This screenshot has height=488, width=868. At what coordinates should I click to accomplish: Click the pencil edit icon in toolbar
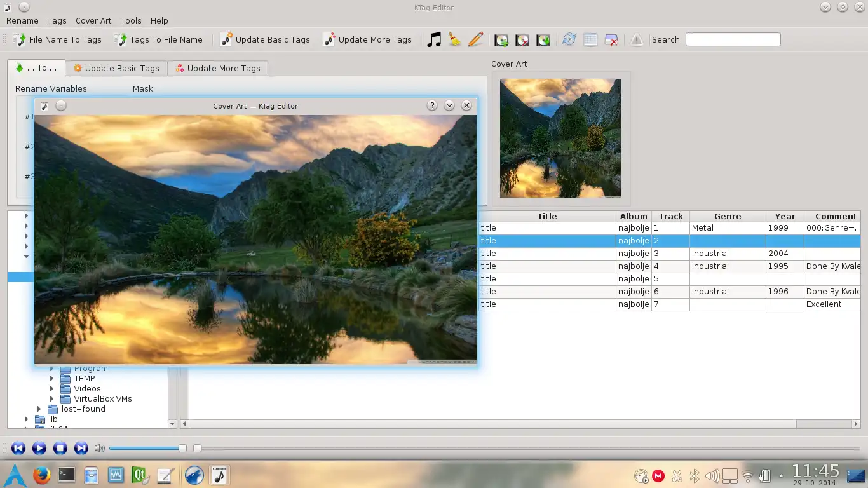point(475,39)
